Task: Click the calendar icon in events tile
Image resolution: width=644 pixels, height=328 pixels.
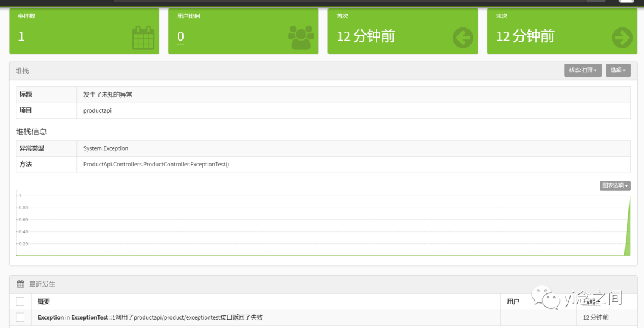Action: [x=143, y=38]
